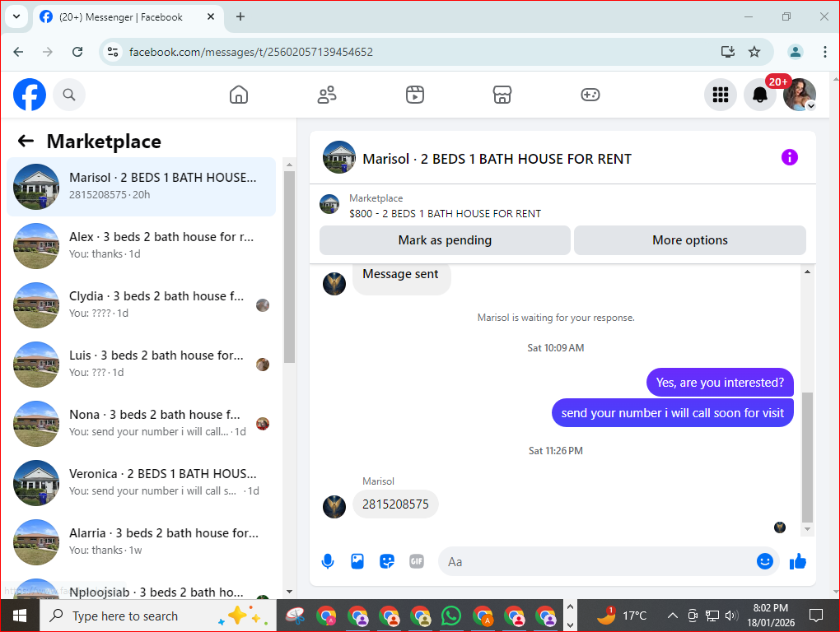This screenshot has width=840, height=632.
Task: Select the Alex conversation in list
Action: click(142, 246)
